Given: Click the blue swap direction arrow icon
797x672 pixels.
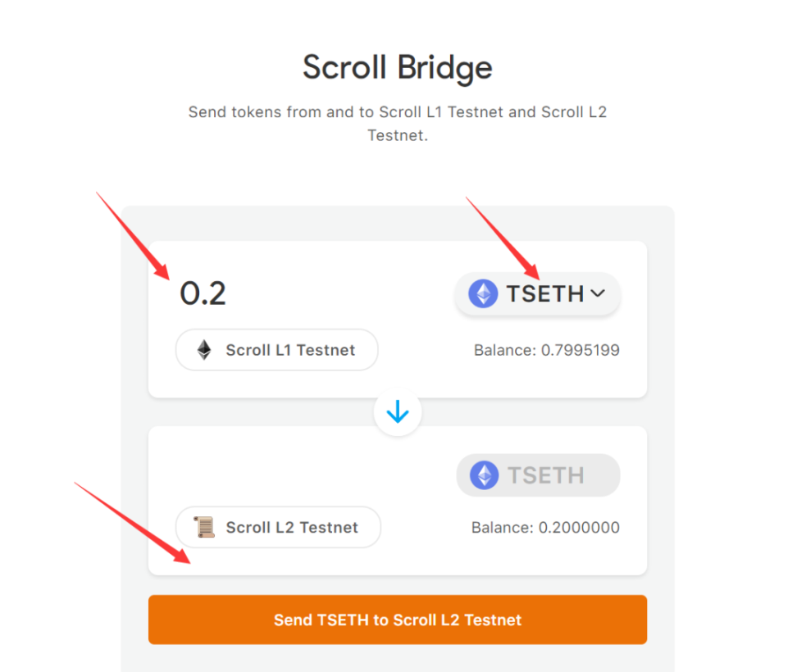Looking at the screenshot, I should coord(398,411).
